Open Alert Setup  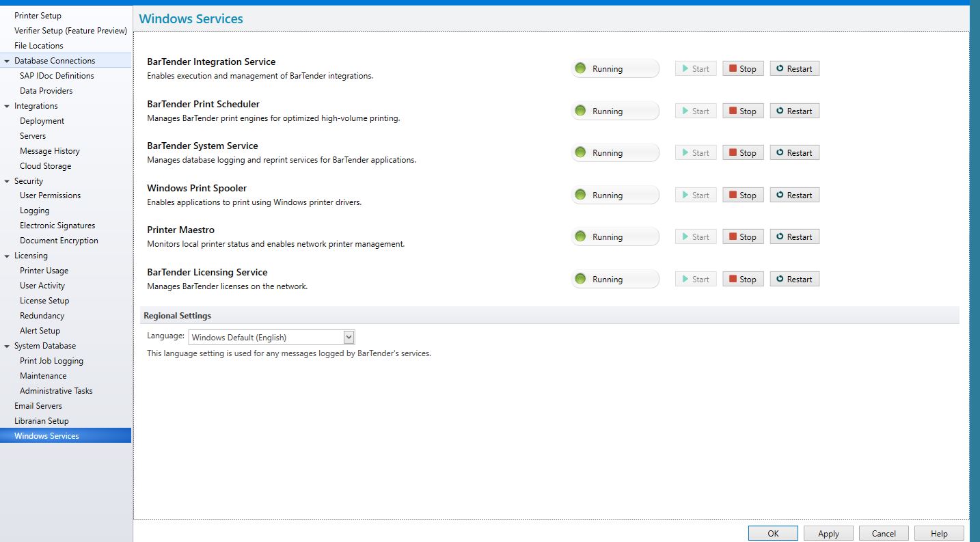[x=40, y=331]
